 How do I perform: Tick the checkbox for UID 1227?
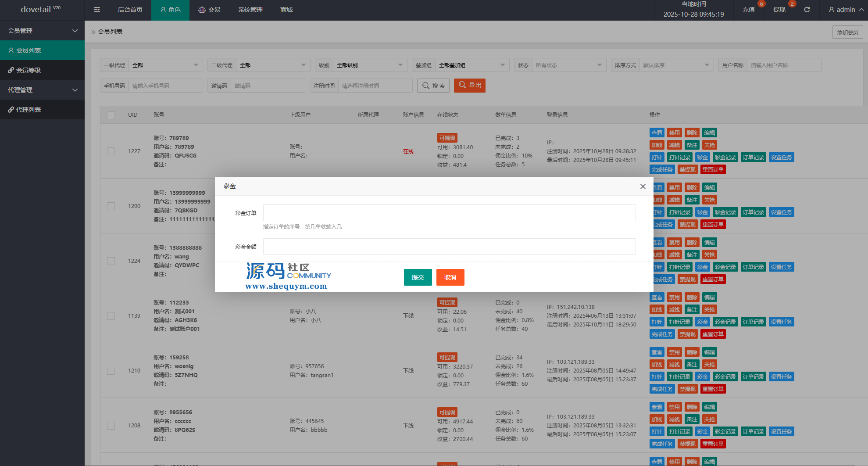click(x=111, y=151)
